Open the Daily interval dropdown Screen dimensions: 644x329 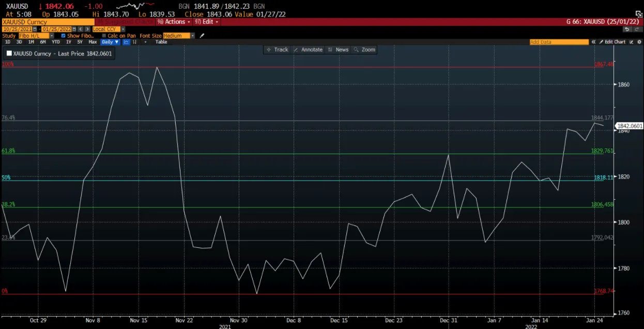[x=109, y=42]
